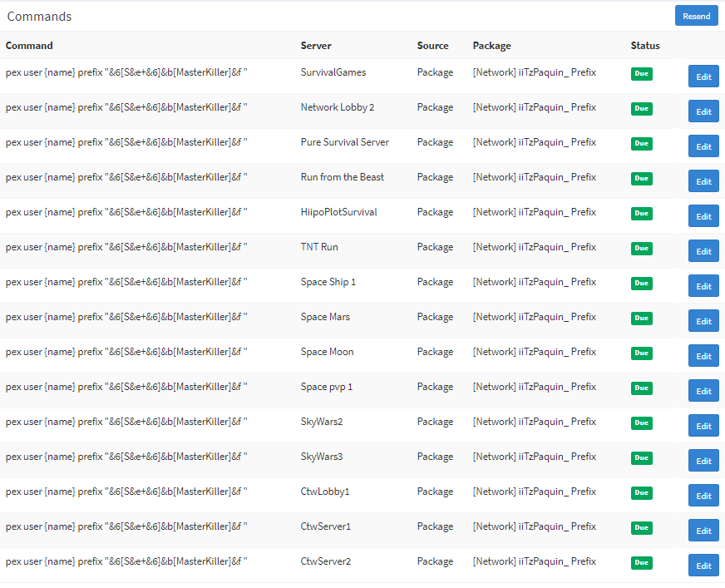Select the SkyWars3 server cell
The image size is (725, 588).
[322, 457]
